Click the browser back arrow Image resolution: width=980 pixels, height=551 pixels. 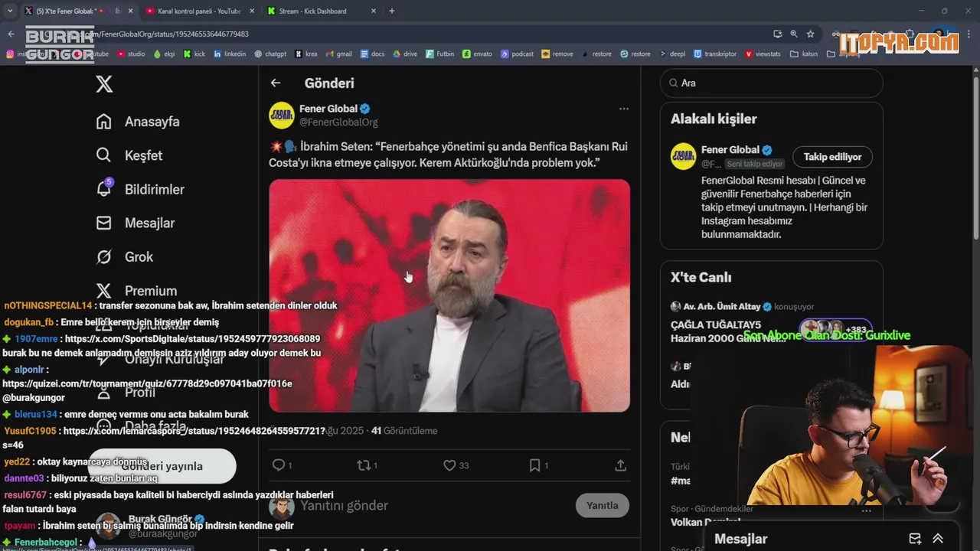[x=11, y=34]
